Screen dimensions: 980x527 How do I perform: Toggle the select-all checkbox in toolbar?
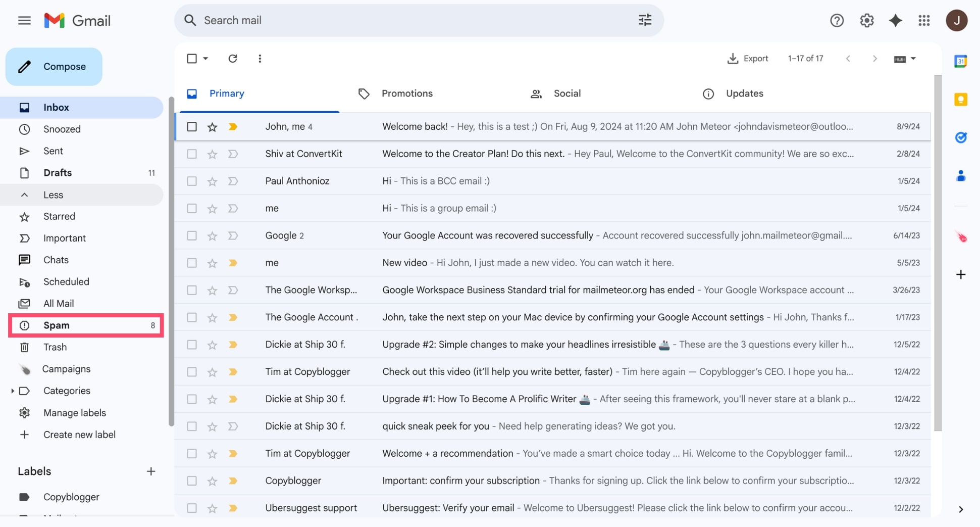coord(192,59)
